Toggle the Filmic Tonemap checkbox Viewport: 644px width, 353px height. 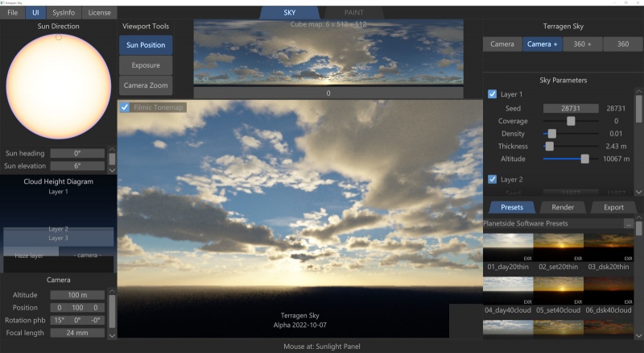[x=125, y=107]
